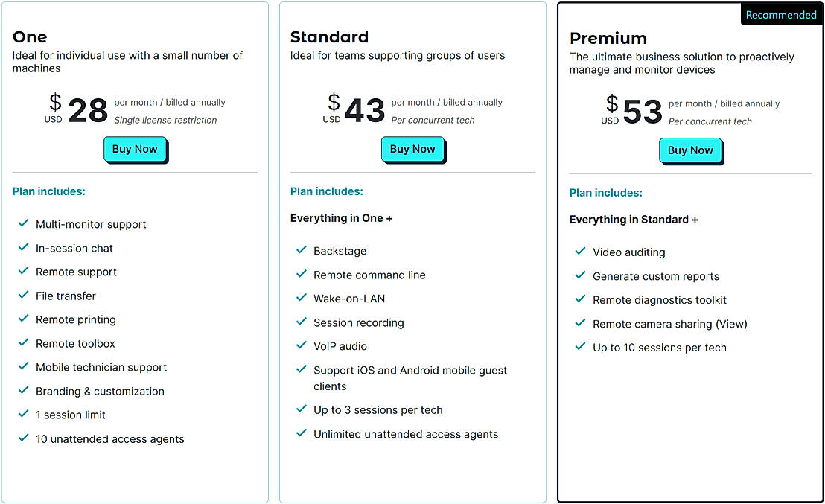Click the checkmark beside Video auditing

point(580,252)
